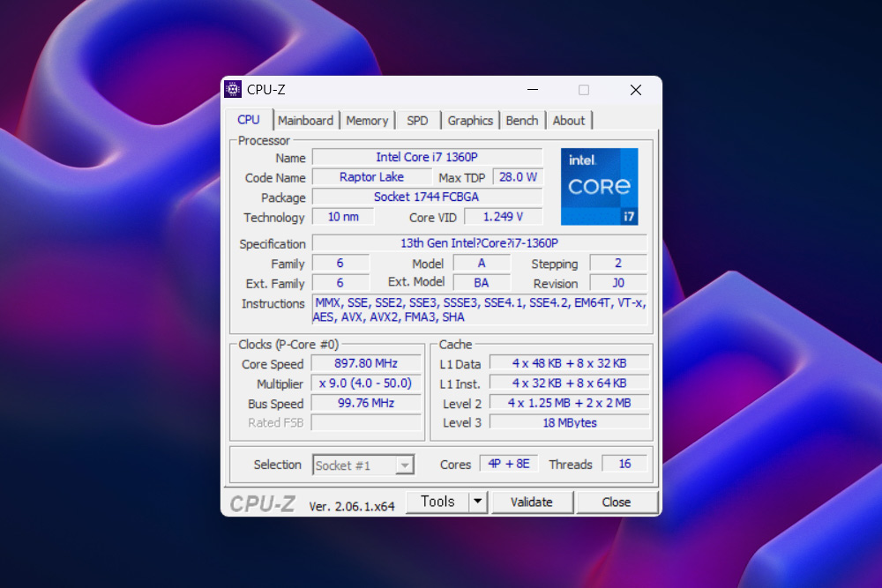Image resolution: width=882 pixels, height=588 pixels.
Task: Click the Raptor Lake code name value
Action: pos(371,177)
